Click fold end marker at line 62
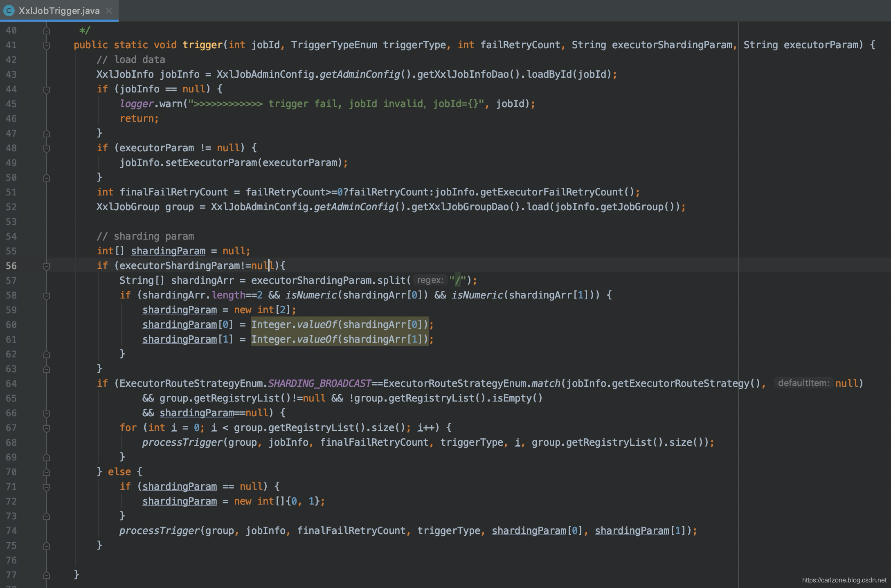Screen dimensions: 891x588 click(47, 355)
